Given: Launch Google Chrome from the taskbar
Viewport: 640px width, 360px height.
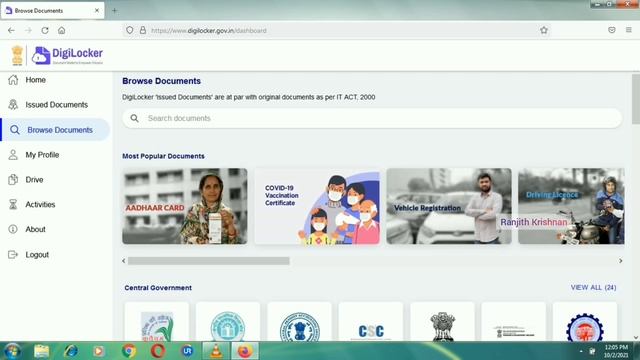Looking at the screenshot, I should 129,351.
